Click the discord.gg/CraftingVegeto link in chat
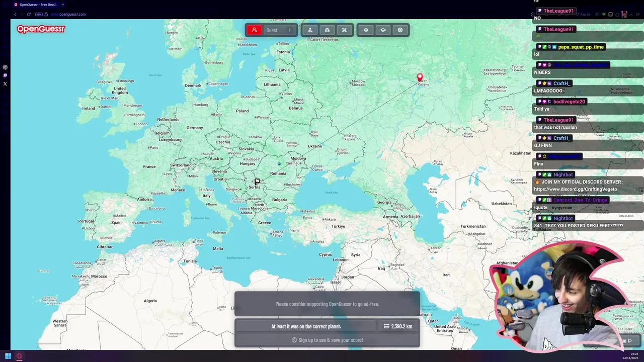The height and width of the screenshot is (362, 644). pyautogui.click(x=575, y=189)
